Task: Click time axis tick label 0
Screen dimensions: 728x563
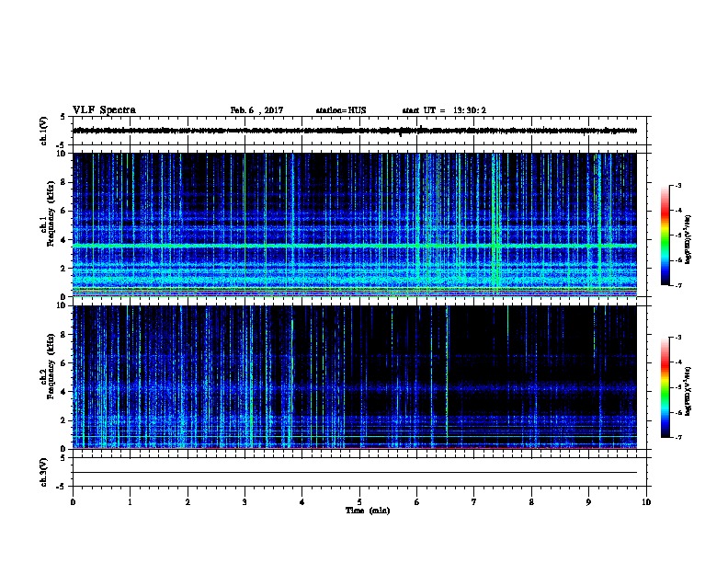Action: [x=73, y=501]
